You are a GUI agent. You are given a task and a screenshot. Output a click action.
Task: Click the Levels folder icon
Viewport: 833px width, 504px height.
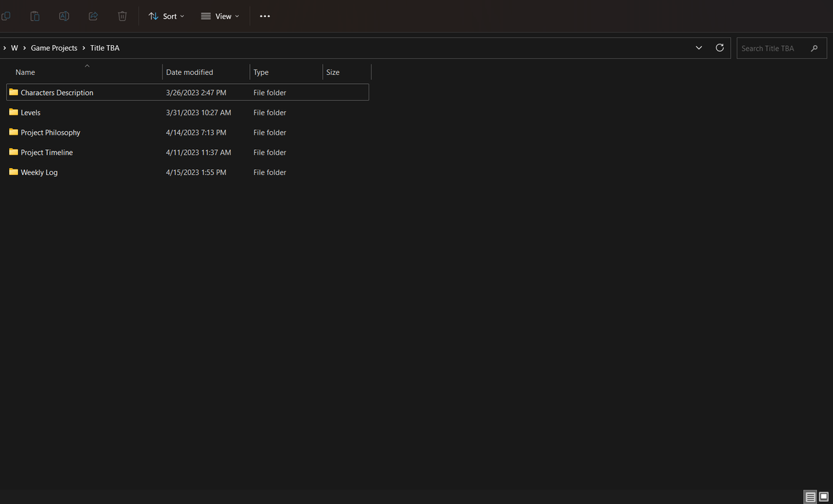[13, 112]
